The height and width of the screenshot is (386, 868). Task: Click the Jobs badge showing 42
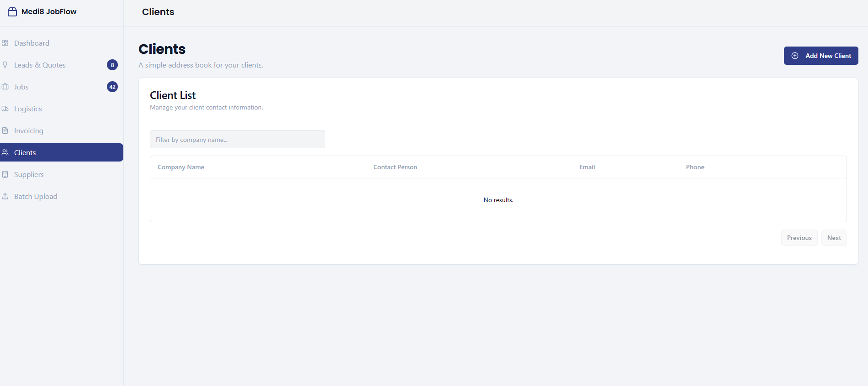(112, 87)
